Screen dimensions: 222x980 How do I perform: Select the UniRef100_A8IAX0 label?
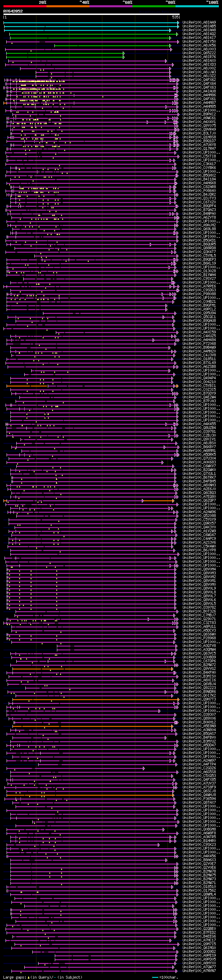(x=199, y=60)
